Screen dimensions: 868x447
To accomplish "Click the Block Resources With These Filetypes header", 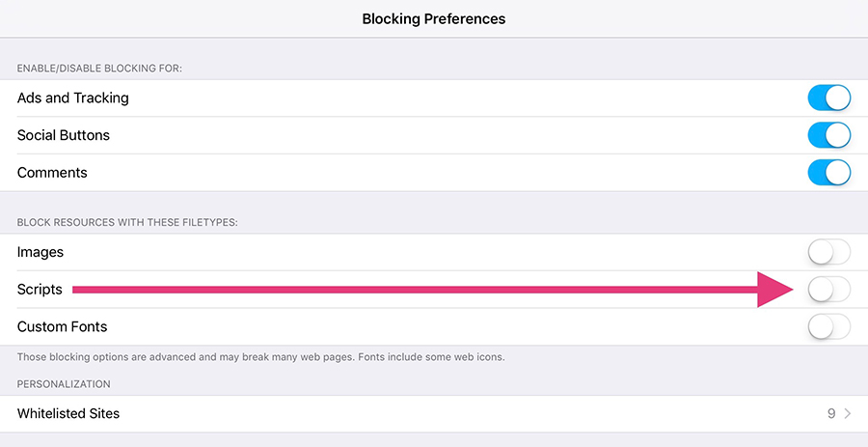I will click(127, 222).
